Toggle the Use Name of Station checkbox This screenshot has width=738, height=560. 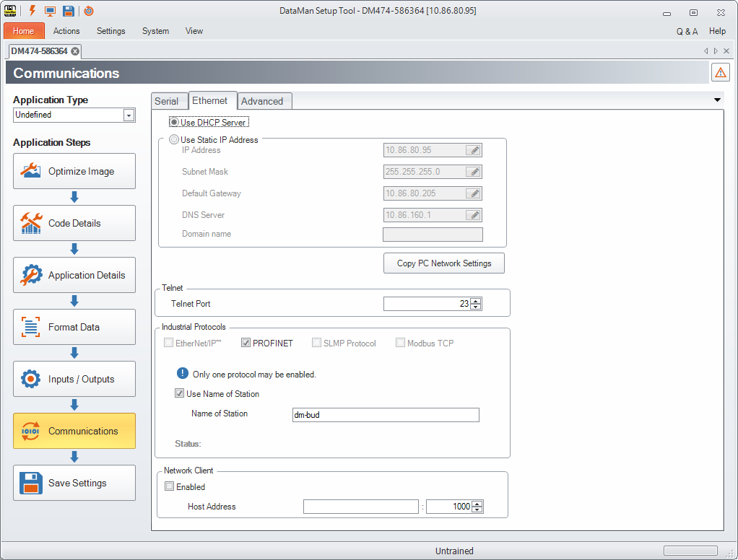point(180,394)
